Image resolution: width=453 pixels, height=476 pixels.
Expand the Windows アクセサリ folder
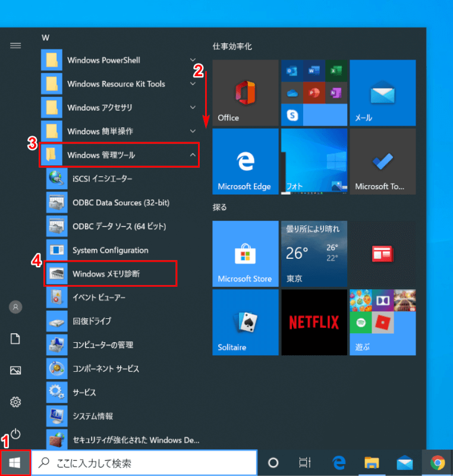coord(119,108)
